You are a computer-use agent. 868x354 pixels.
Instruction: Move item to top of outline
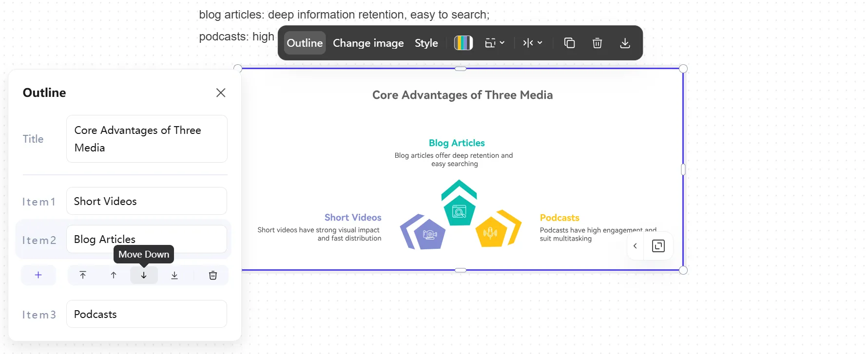(x=83, y=275)
